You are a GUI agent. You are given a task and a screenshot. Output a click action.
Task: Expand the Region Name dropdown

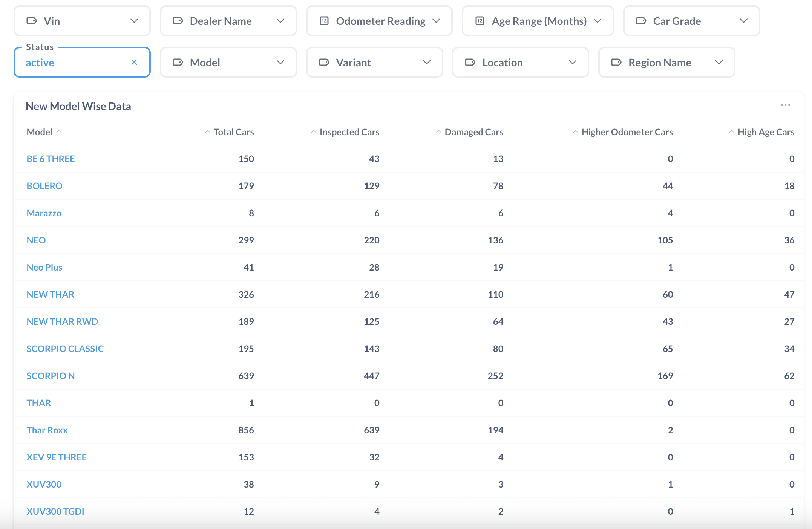[719, 61]
